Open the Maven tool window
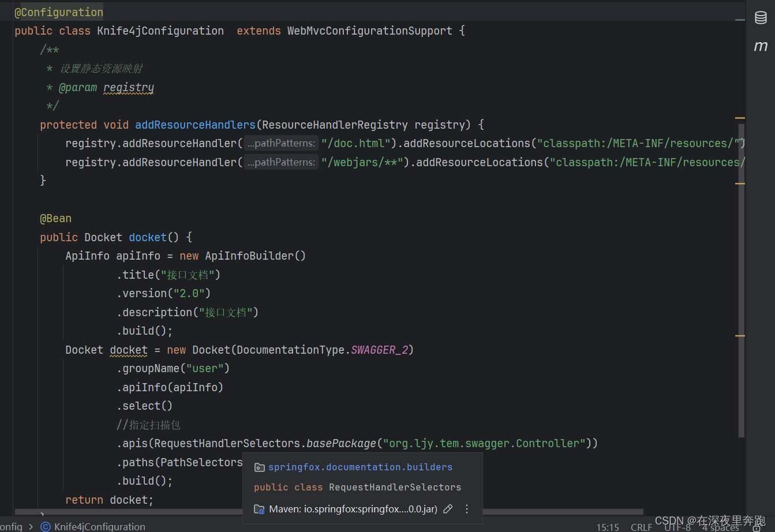 [761, 46]
